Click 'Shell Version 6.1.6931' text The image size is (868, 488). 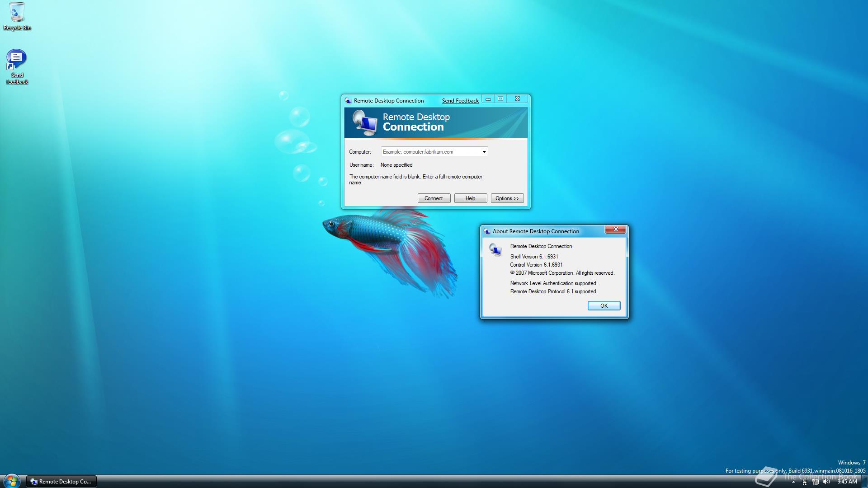tap(534, 257)
